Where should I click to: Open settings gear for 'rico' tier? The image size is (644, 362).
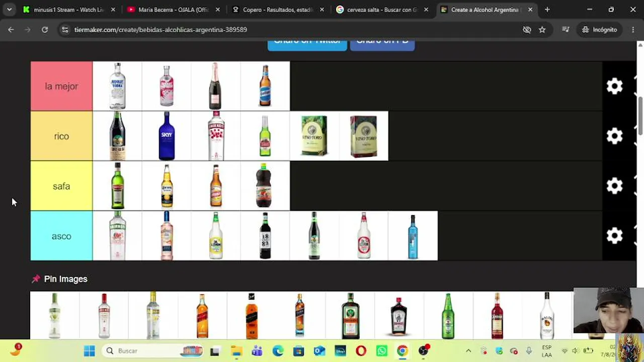(x=614, y=136)
